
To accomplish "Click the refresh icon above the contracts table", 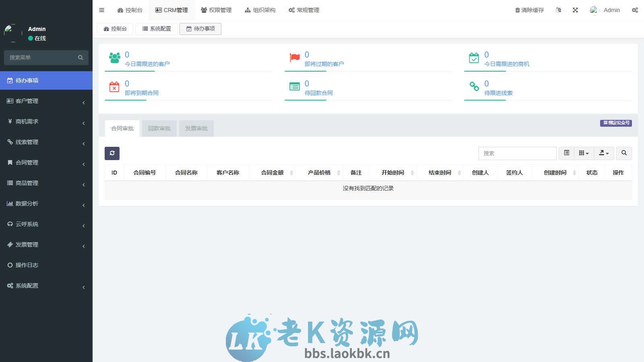I will pos(112,153).
